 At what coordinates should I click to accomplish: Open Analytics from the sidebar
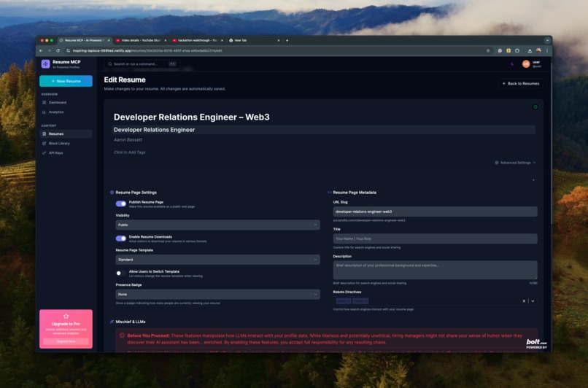click(66, 112)
